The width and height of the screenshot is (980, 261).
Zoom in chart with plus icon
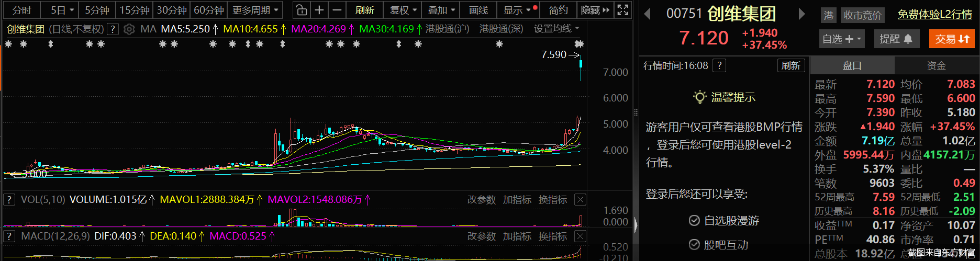point(319,10)
